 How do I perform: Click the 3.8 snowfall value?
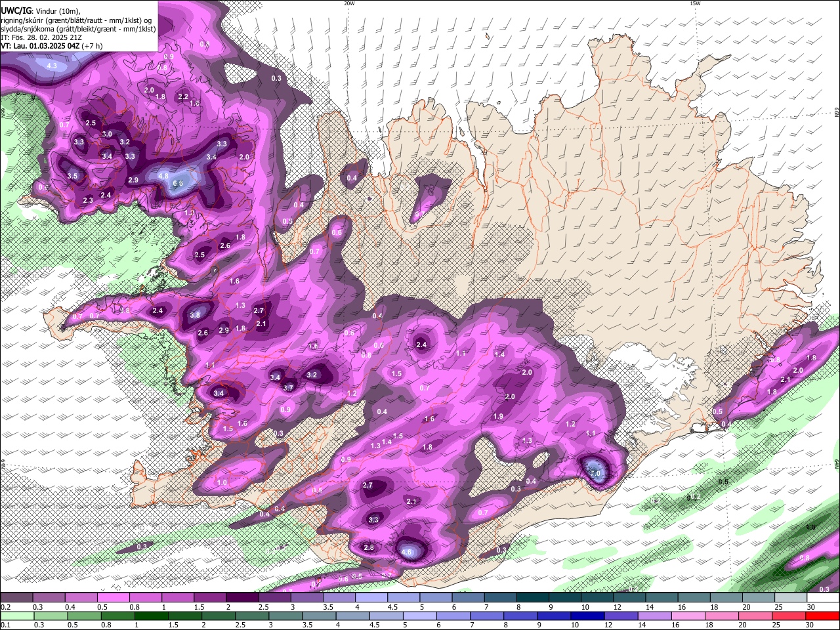tap(195, 315)
